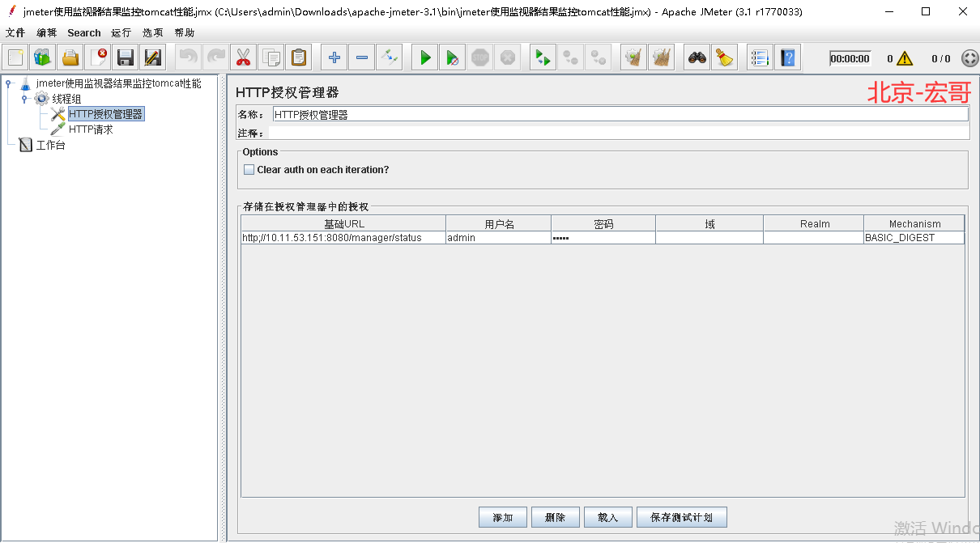Click the Mechanism column header

coord(914,223)
